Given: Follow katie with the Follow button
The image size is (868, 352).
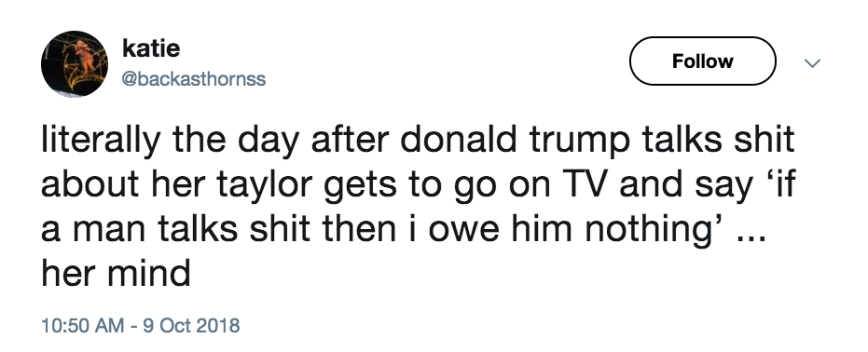Looking at the screenshot, I should coord(702,61).
